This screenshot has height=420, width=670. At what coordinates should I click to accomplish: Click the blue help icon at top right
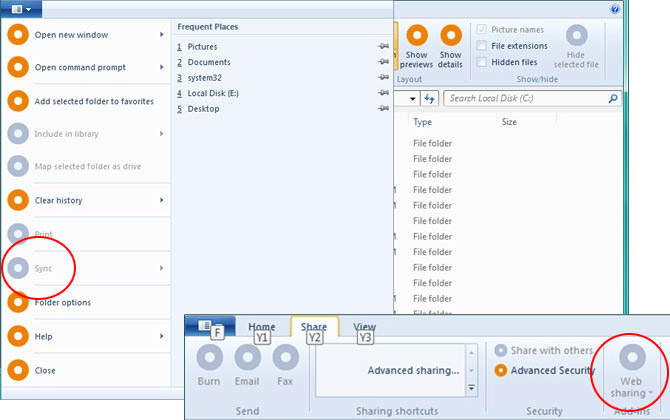(x=615, y=9)
